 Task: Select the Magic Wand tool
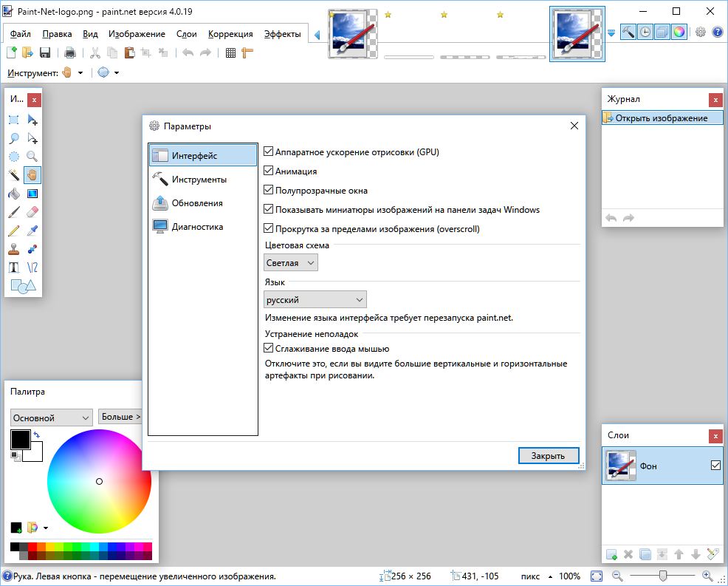point(14,175)
